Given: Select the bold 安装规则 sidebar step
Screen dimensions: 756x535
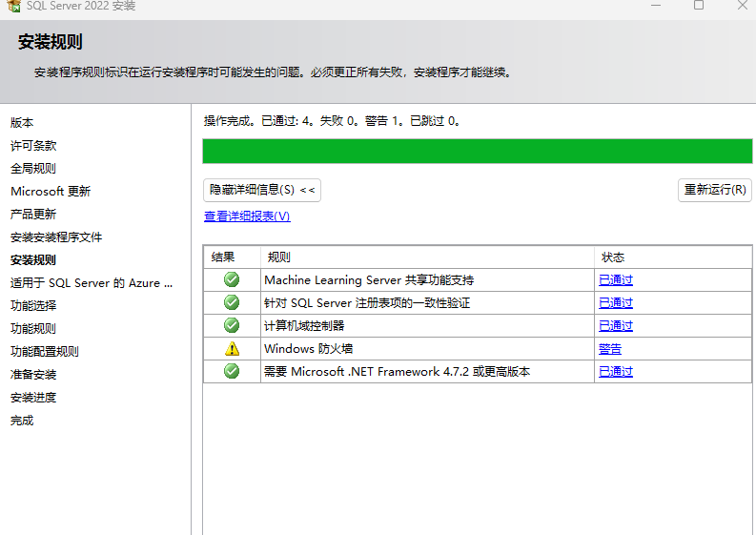Looking at the screenshot, I should click(33, 260).
